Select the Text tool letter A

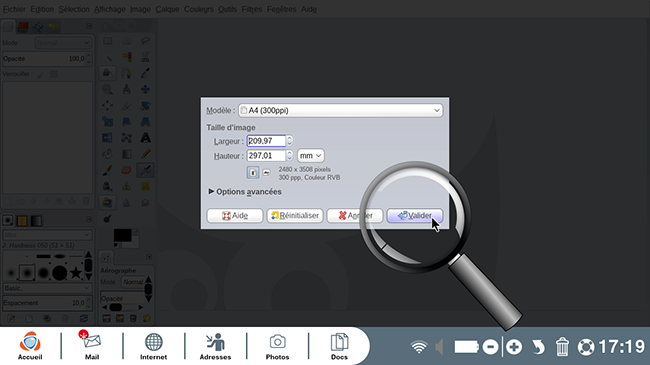coord(146,138)
